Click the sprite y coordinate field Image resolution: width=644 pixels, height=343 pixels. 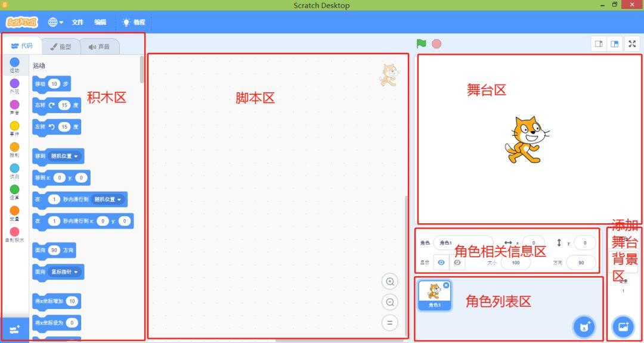click(x=585, y=243)
